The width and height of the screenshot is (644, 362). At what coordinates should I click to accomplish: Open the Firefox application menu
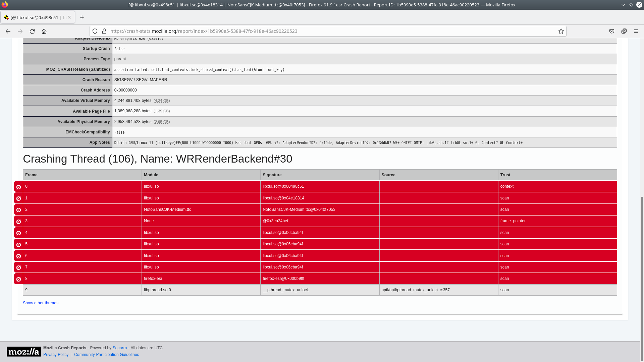(636, 31)
